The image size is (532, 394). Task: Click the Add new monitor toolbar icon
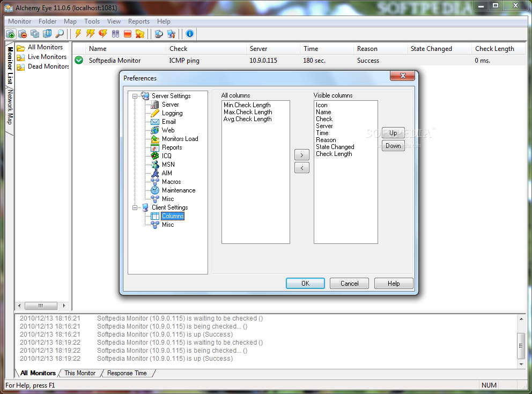pyautogui.click(x=10, y=34)
